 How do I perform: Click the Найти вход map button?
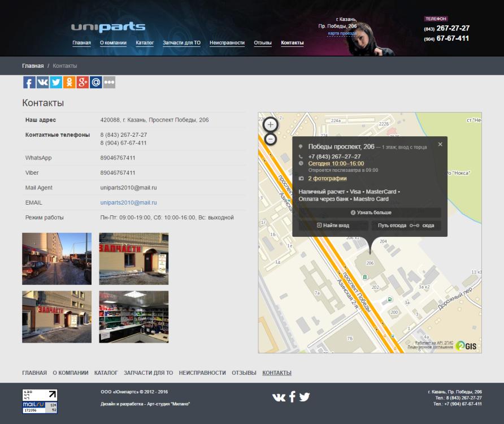coord(333,225)
